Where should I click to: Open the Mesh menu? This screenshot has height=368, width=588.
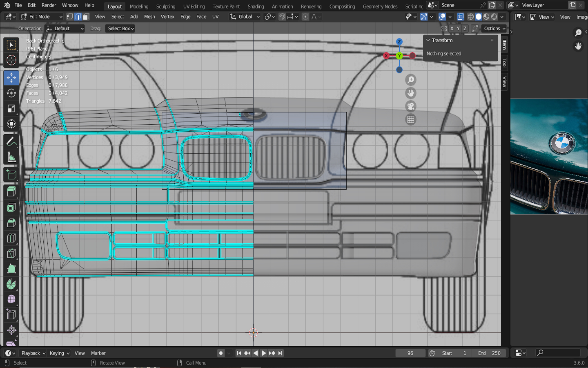click(x=149, y=17)
